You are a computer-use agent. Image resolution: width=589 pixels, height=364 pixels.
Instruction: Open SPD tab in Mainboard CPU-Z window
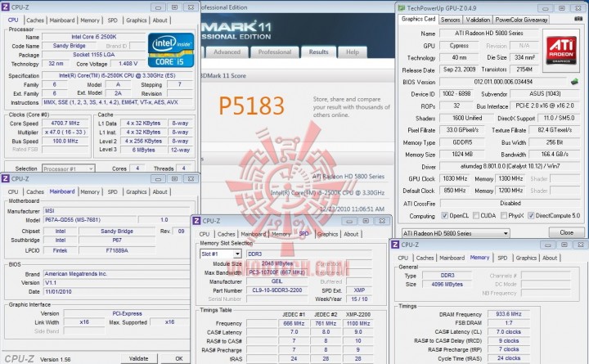(113, 191)
